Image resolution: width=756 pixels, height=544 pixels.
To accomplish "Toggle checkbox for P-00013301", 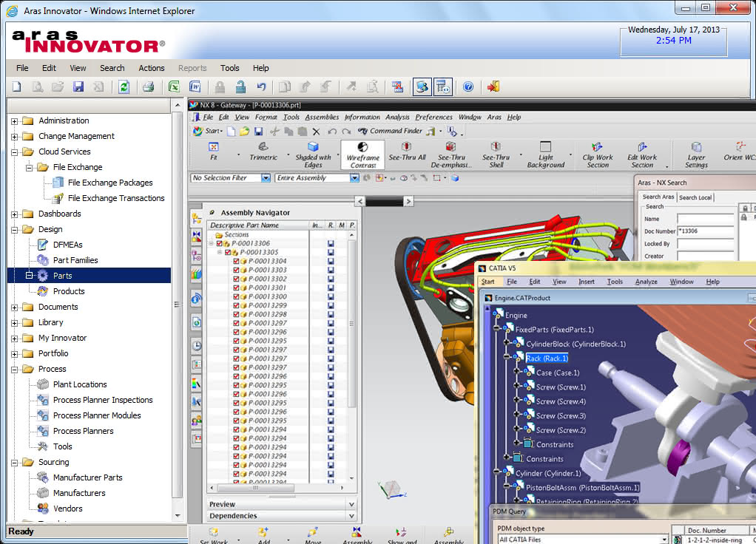I will (x=236, y=288).
